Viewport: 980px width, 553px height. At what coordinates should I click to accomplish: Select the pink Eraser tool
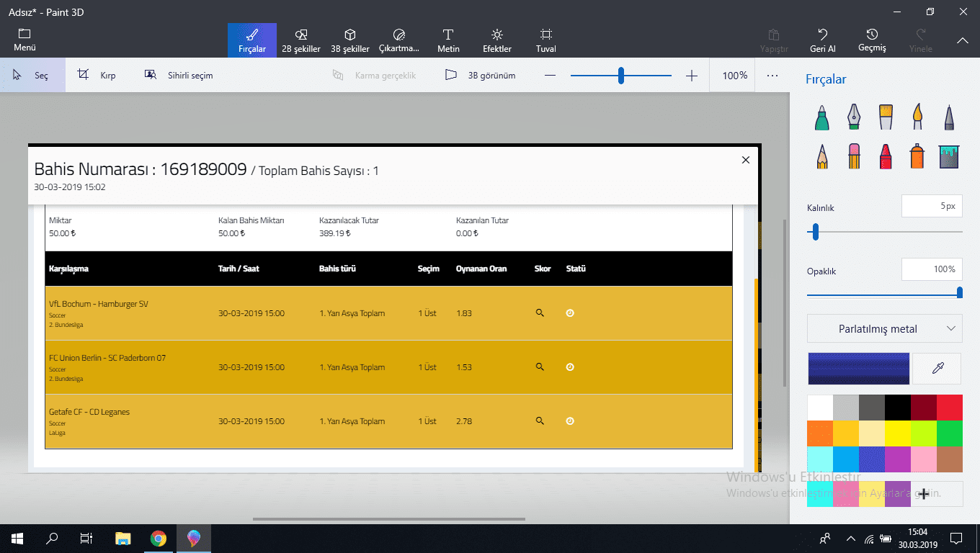pyautogui.click(x=854, y=156)
